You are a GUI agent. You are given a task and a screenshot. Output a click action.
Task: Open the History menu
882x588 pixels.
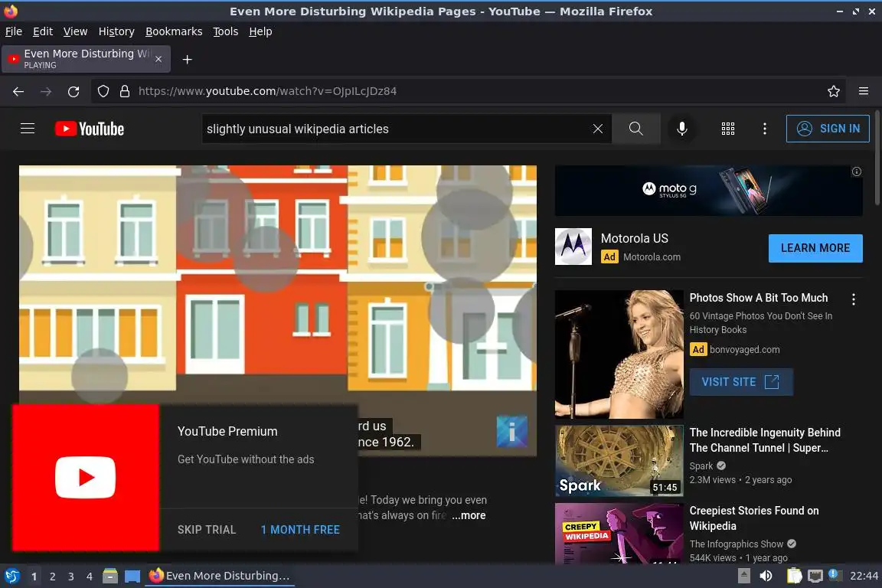[x=116, y=31]
